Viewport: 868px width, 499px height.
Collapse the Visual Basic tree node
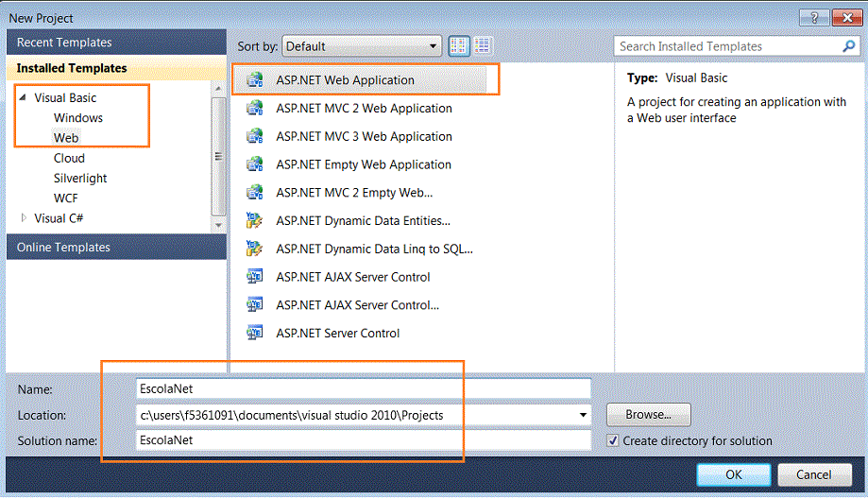(x=23, y=97)
